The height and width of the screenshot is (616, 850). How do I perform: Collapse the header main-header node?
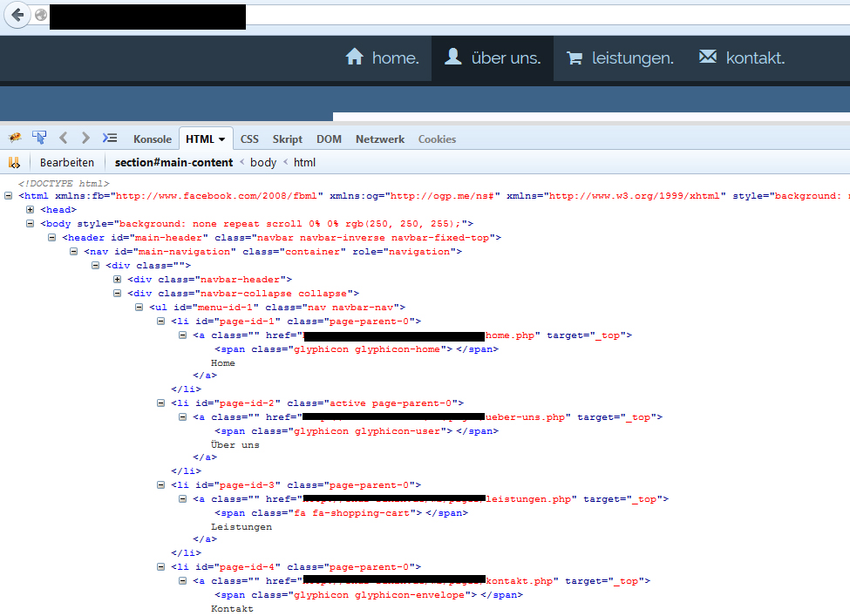point(51,237)
